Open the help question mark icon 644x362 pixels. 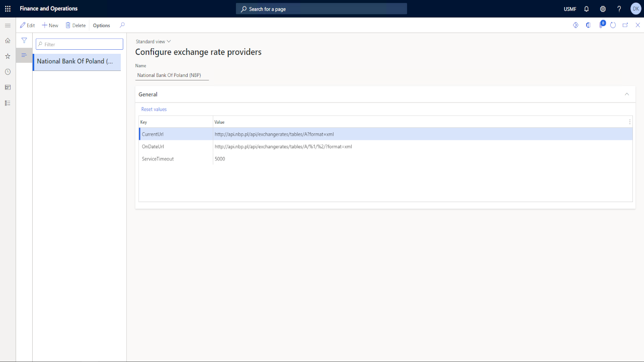click(x=619, y=9)
